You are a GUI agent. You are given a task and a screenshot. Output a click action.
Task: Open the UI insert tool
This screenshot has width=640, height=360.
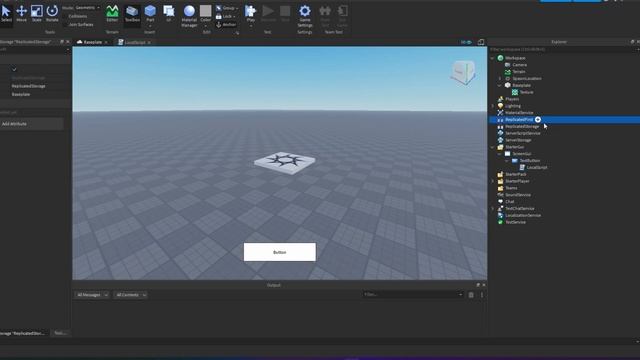[x=169, y=13]
